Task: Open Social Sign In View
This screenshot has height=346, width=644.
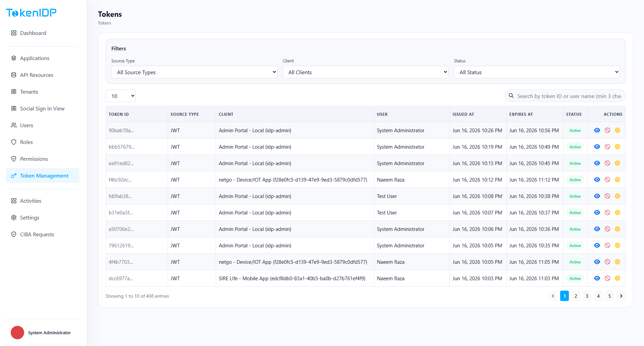Action: (x=43, y=108)
